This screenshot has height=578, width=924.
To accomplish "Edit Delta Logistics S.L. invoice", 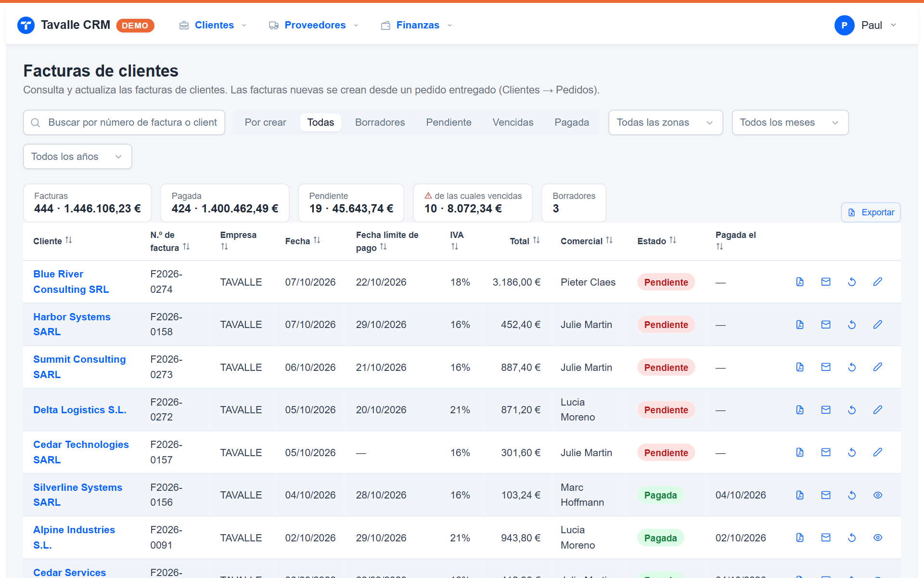I will click(878, 410).
